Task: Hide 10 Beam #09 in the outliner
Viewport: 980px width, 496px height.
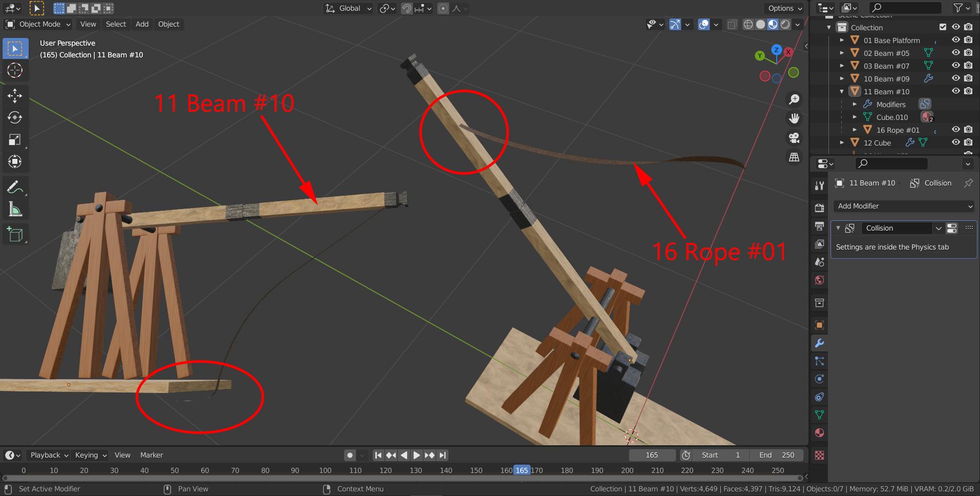Action: pos(956,78)
